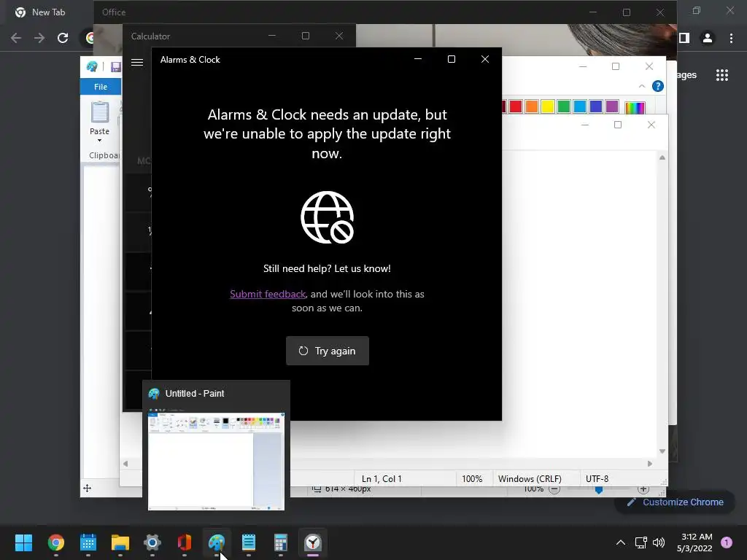
Task: Select light blue color swatch in Paint
Action: [580, 106]
